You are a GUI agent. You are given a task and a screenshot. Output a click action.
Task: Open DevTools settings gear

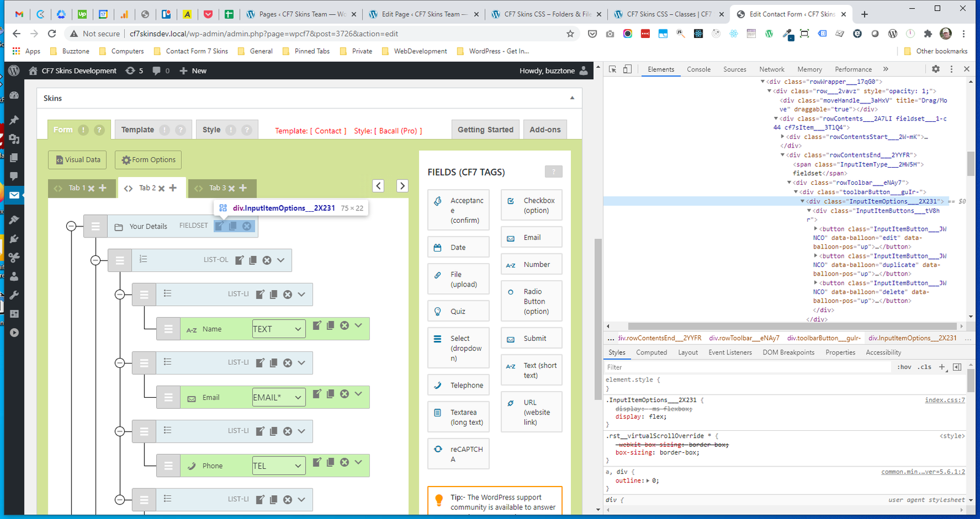pyautogui.click(x=935, y=69)
